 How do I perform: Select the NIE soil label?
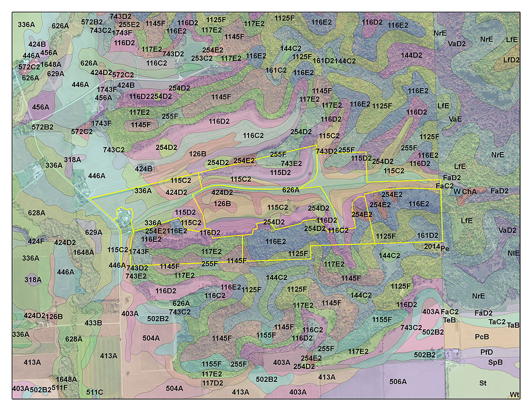(x=513, y=253)
